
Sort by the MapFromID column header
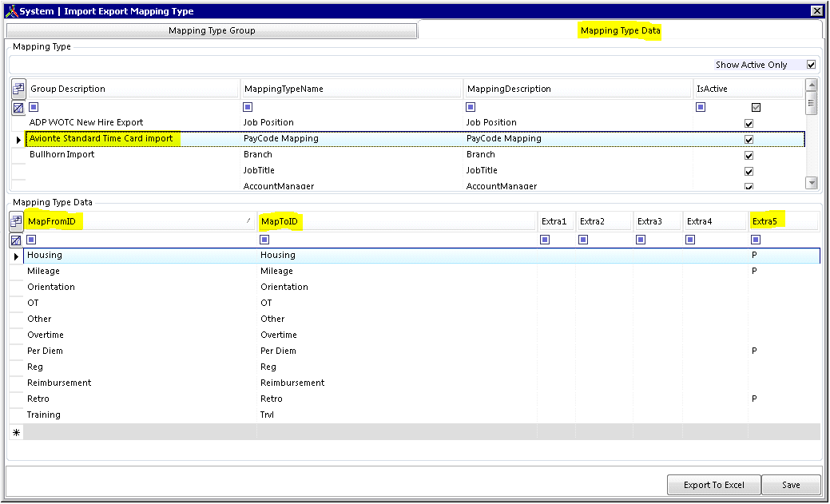pos(141,221)
